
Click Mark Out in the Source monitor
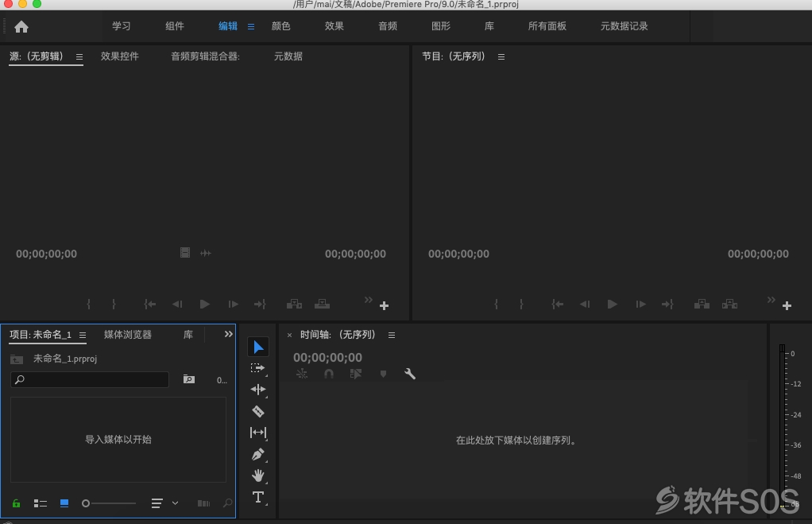coord(114,305)
